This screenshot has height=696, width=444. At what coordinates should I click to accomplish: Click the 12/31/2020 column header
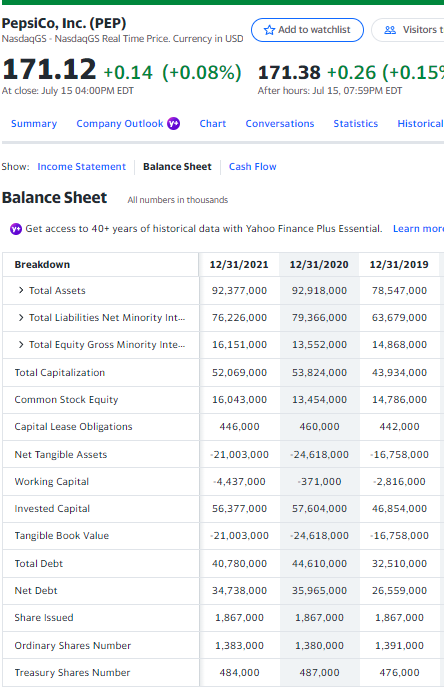point(319,265)
